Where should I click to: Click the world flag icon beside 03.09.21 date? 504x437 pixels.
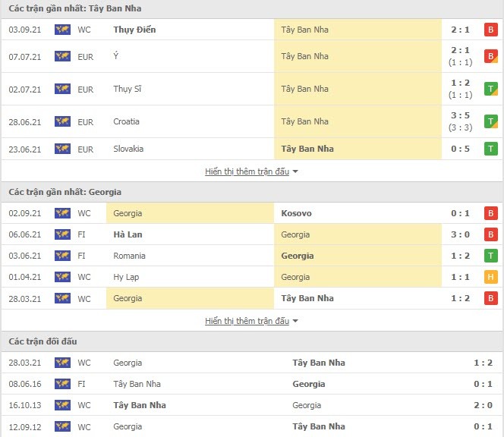(x=62, y=30)
